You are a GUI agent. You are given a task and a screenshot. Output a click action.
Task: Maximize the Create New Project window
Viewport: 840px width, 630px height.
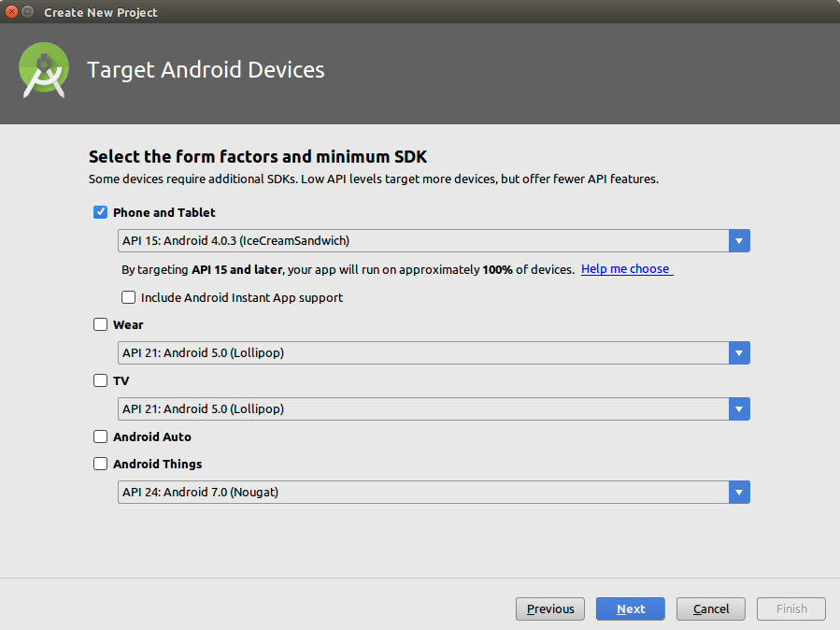27,12
